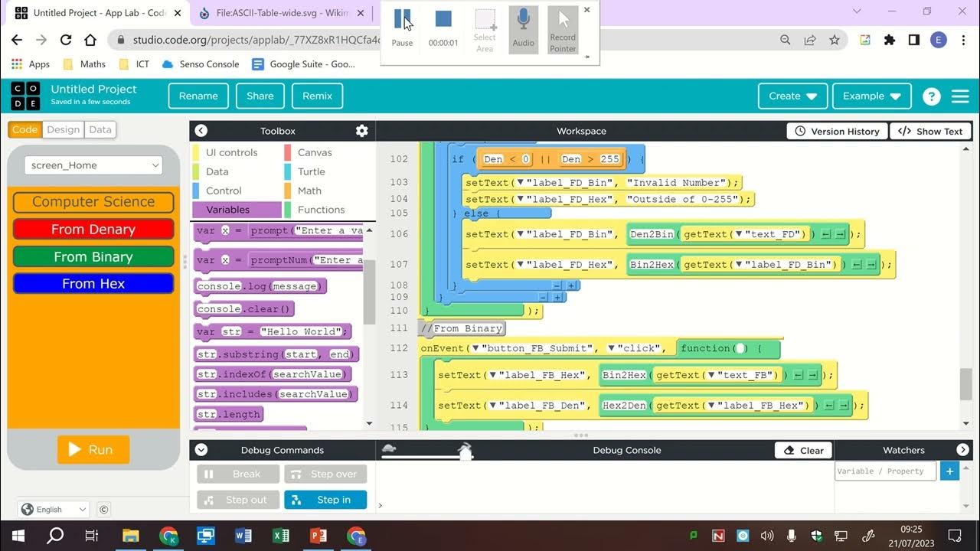This screenshot has height=551, width=980.
Task: Go to browser home page
Action: pos(90,40)
